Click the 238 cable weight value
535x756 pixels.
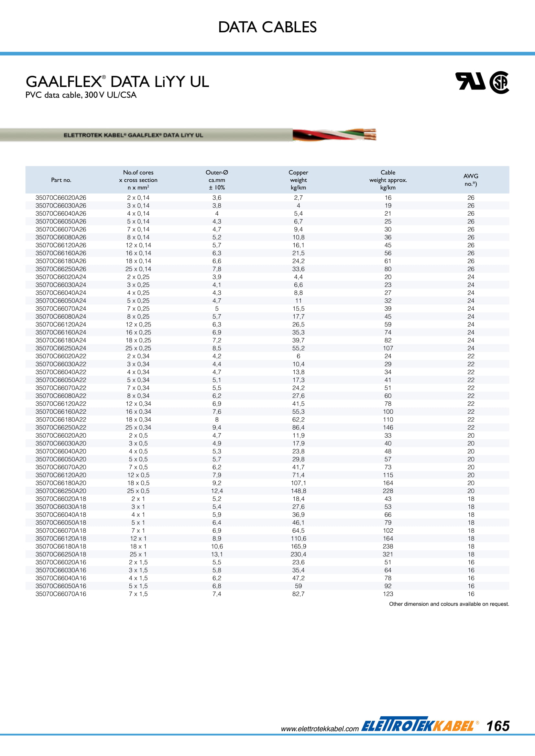pyautogui.click(x=388, y=546)
